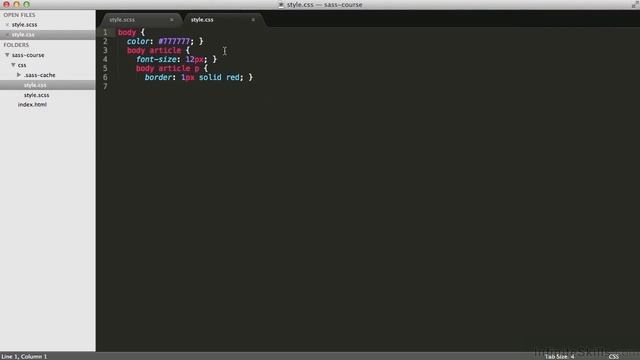This screenshot has height=360, width=640.
Task: Switch to the style.scss tab
Action: click(x=122, y=20)
